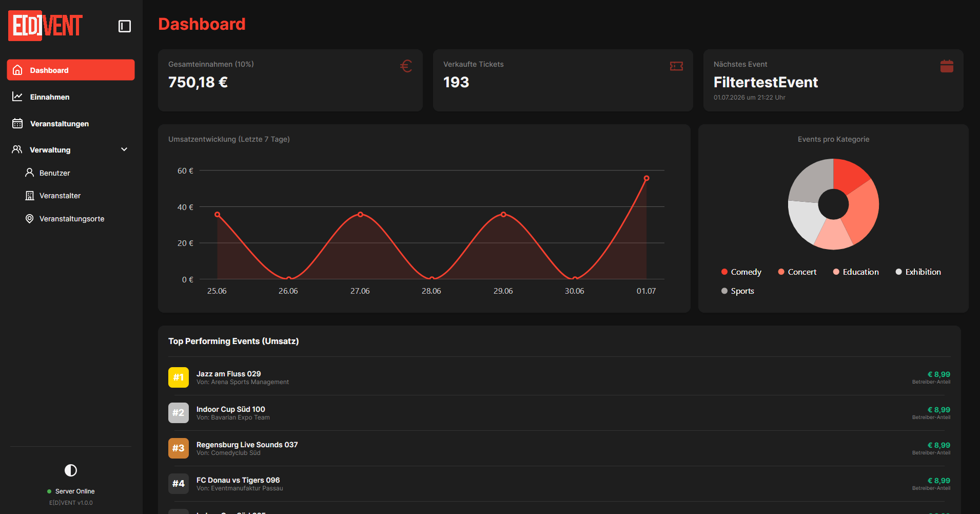Open the Veranstaltungsorte submenu item
The image size is (980, 514).
(x=71, y=219)
